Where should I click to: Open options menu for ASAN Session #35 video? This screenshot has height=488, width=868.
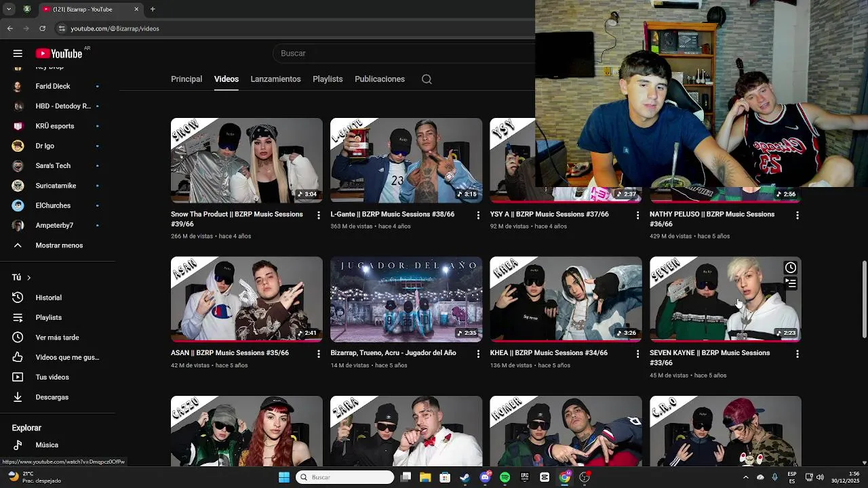319,354
